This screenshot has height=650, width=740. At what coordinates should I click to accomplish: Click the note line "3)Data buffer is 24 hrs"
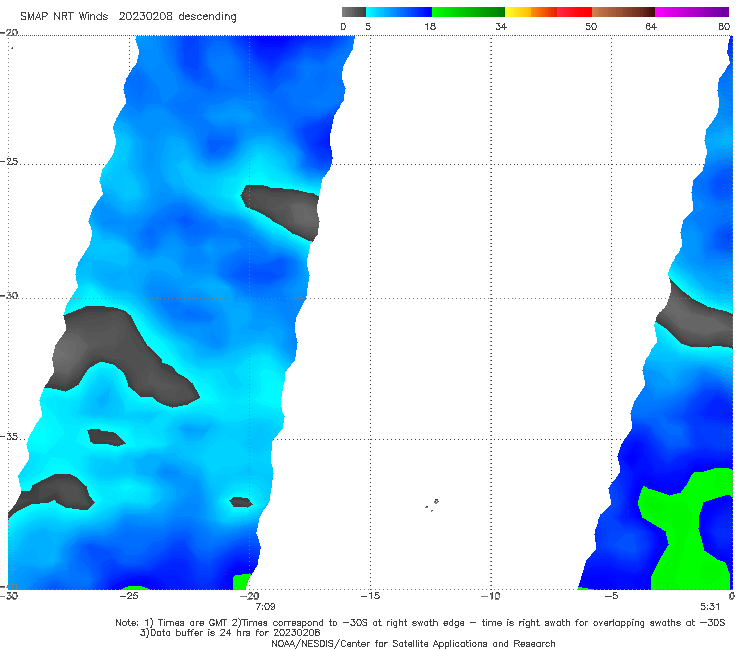(230, 633)
